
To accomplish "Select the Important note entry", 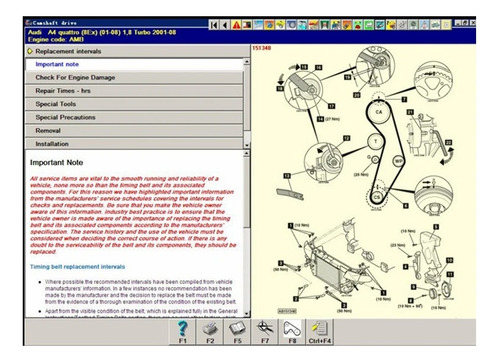I will pyautogui.click(x=134, y=64).
